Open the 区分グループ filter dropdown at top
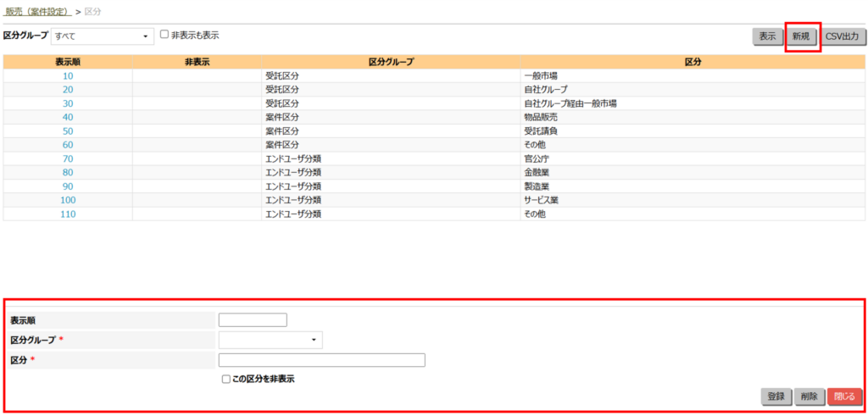Image resolution: width=868 pixels, height=416 pixels. point(102,36)
